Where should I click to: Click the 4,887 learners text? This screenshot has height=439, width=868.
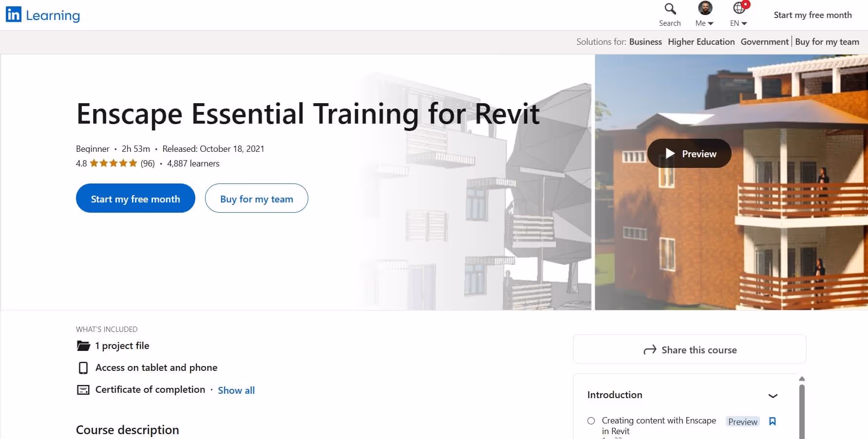[193, 164]
